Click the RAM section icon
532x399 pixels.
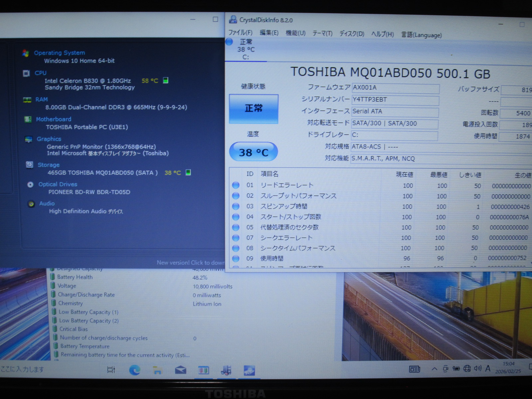[x=27, y=100]
